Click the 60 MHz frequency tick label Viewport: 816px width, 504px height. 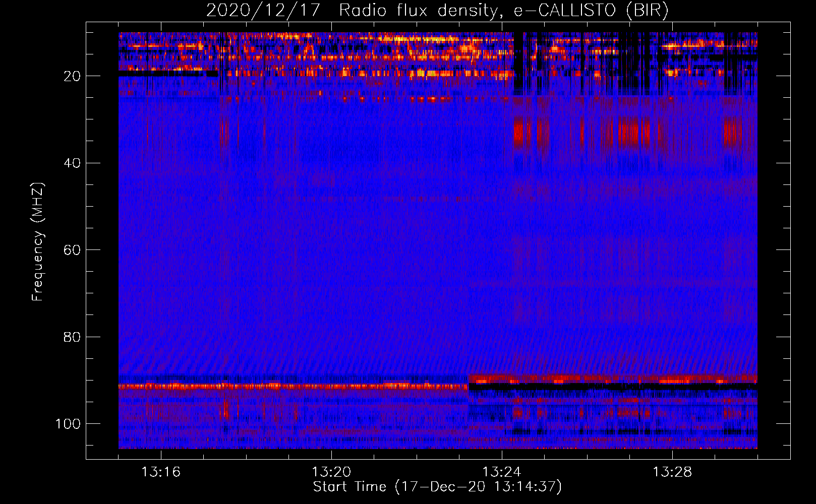click(x=72, y=250)
